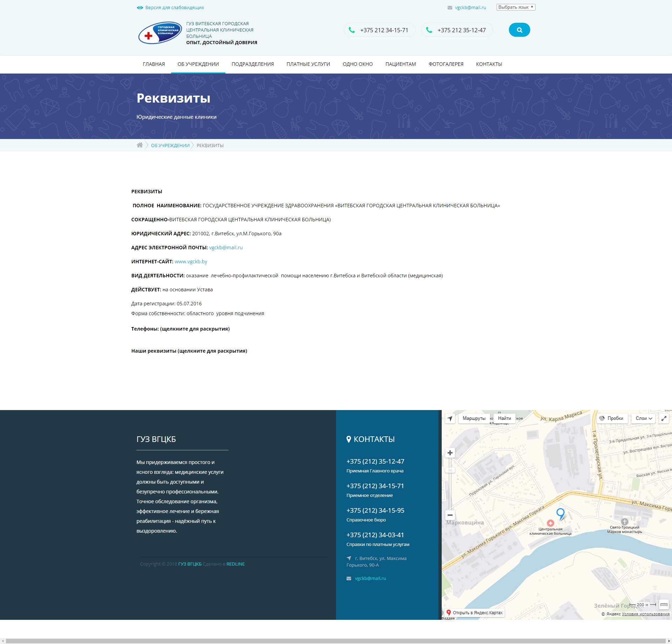The height and width of the screenshot is (644, 672).
Task: Open the Об учреждении menu item
Action: (x=198, y=64)
